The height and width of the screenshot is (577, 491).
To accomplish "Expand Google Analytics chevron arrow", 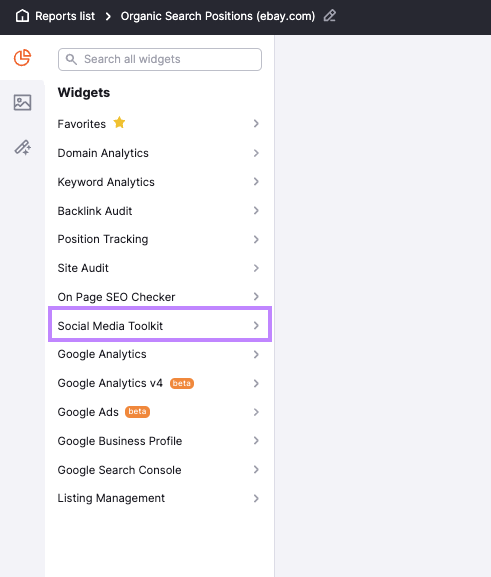I will (256, 354).
